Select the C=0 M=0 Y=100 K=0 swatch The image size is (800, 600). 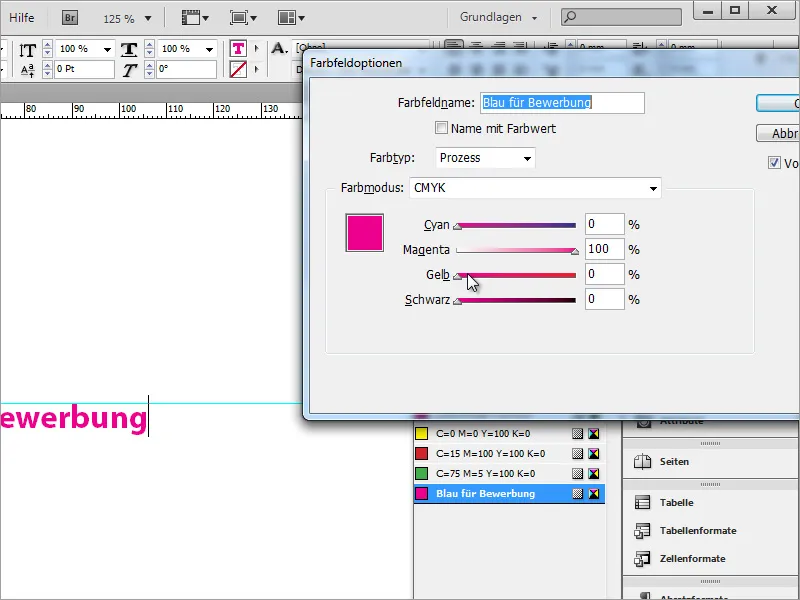click(x=509, y=434)
